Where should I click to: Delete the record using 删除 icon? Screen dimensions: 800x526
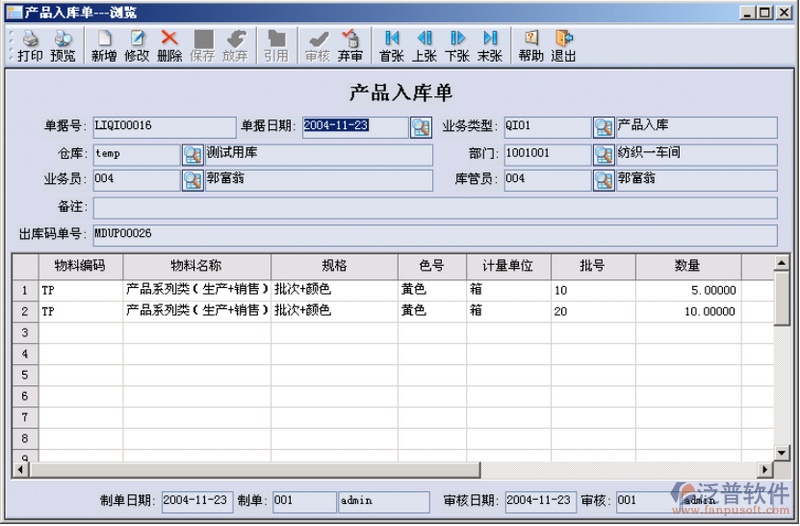pyautogui.click(x=170, y=46)
